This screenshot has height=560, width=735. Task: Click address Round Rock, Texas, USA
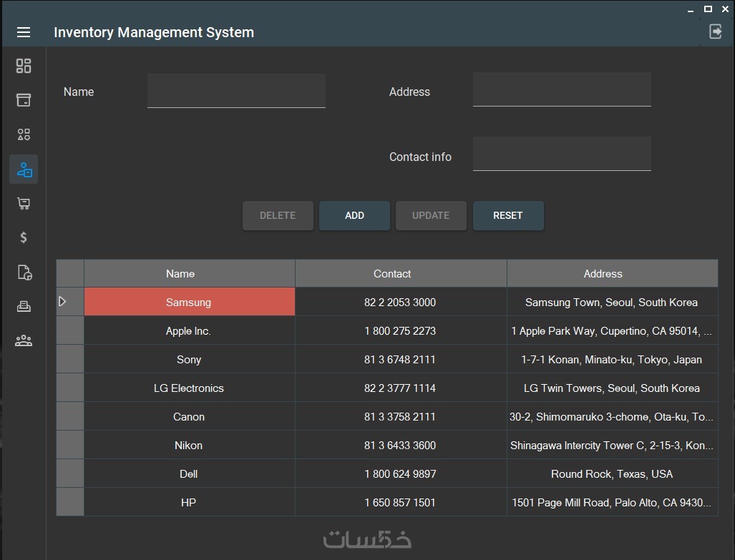pos(613,473)
